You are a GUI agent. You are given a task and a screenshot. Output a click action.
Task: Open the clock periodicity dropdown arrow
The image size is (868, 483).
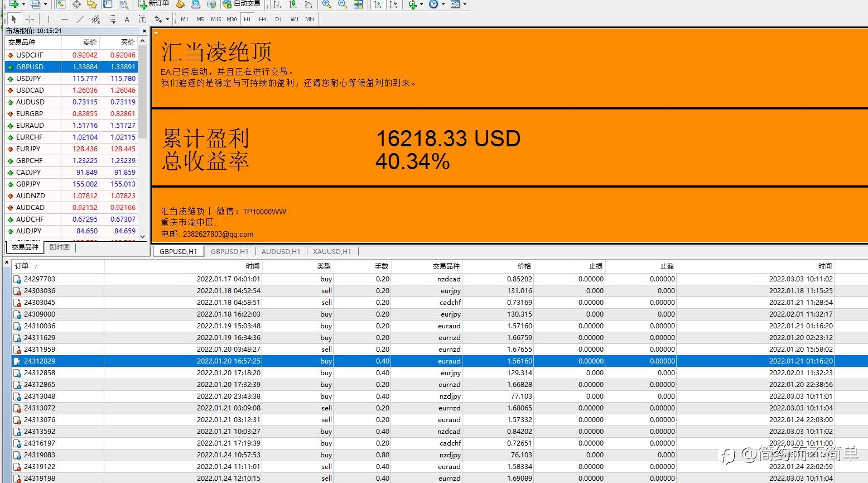(x=443, y=4)
